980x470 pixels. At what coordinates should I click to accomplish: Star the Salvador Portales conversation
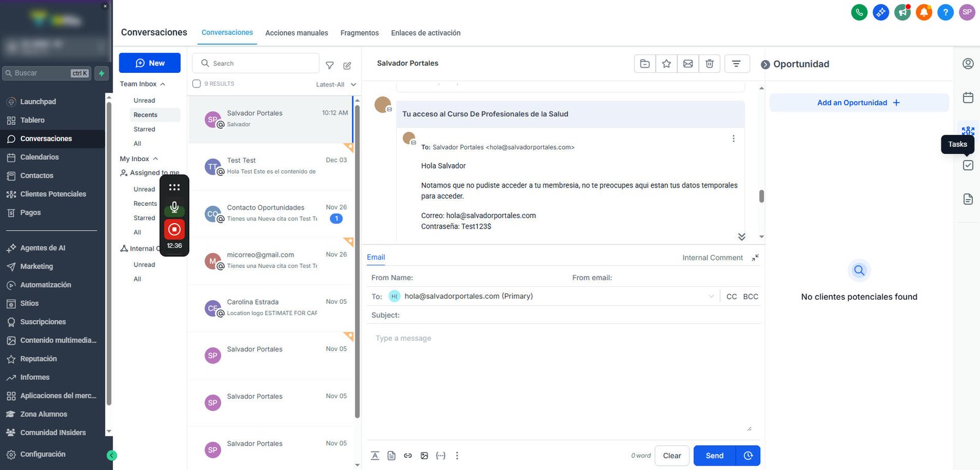[666, 63]
